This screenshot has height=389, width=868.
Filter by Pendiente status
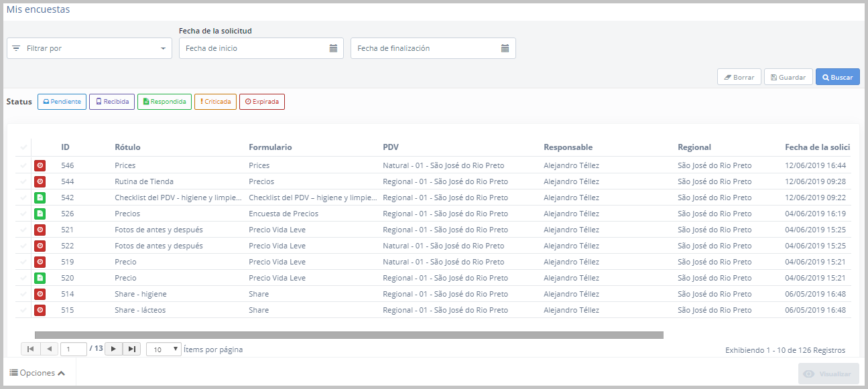[62, 102]
